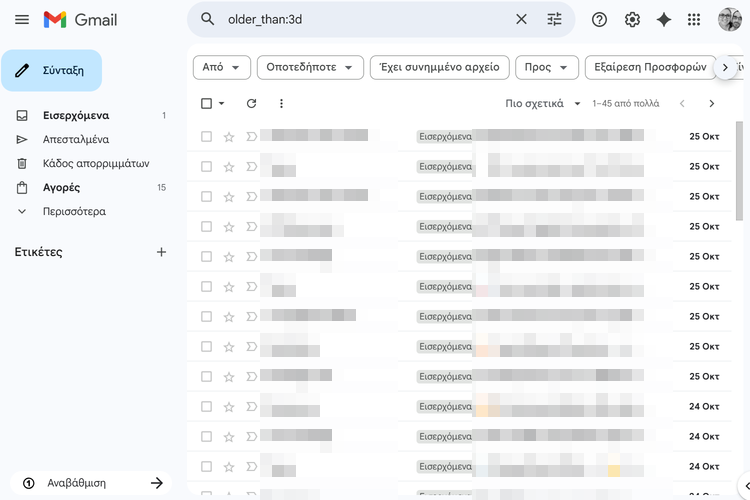750x500 pixels.
Task: Open the Απεσταλμένα folder
Action: point(76,139)
